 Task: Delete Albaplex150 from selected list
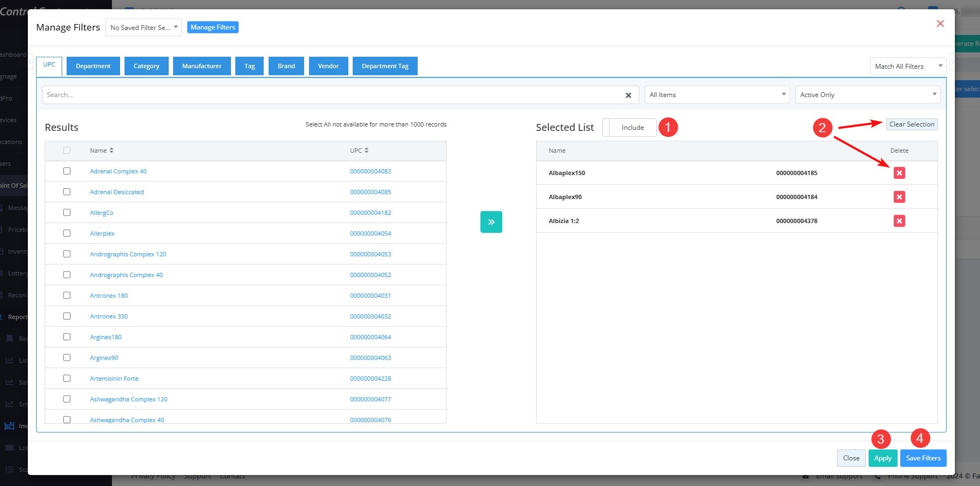pyautogui.click(x=899, y=173)
